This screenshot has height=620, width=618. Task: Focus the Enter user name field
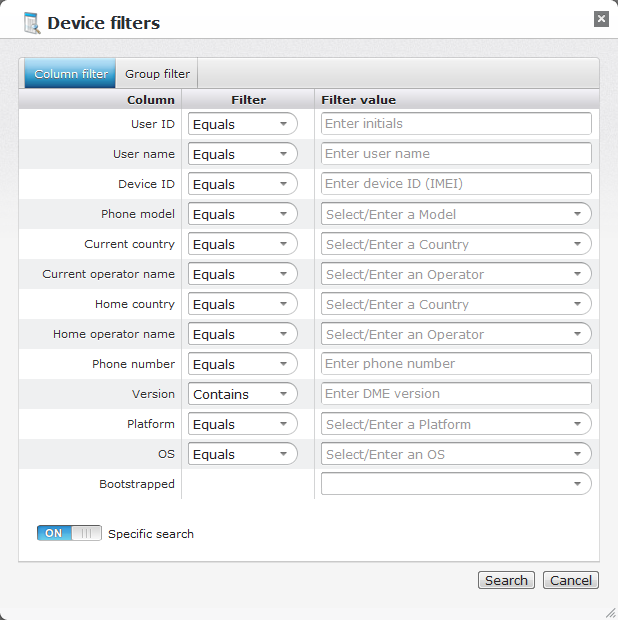pos(456,154)
